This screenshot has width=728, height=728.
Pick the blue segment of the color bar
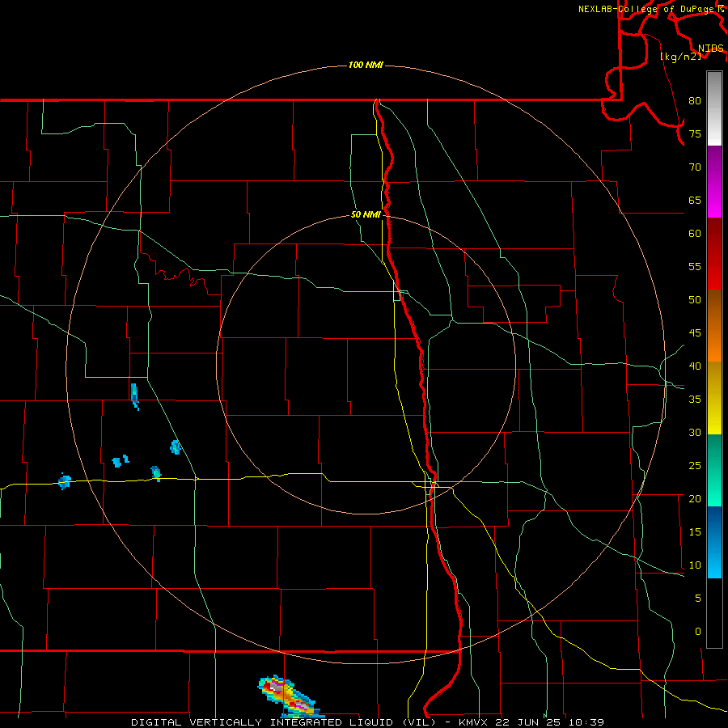[x=714, y=542]
